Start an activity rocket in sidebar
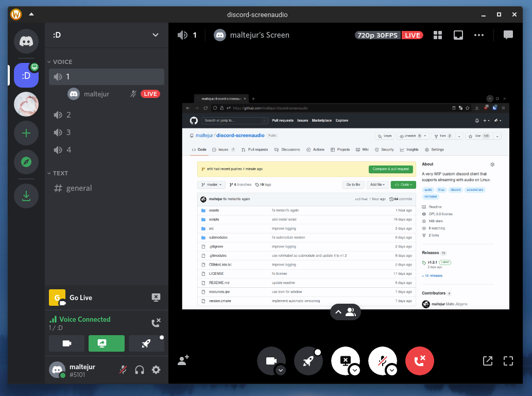 click(146, 343)
